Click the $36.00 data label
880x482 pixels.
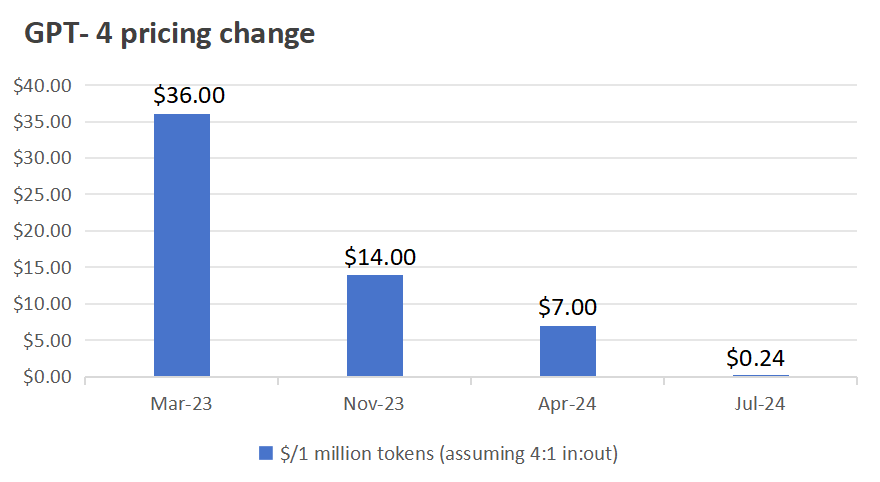(189, 95)
